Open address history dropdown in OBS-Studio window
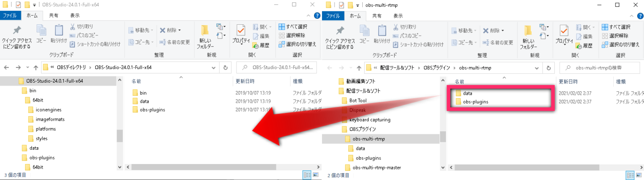 pyautogui.click(x=214, y=67)
